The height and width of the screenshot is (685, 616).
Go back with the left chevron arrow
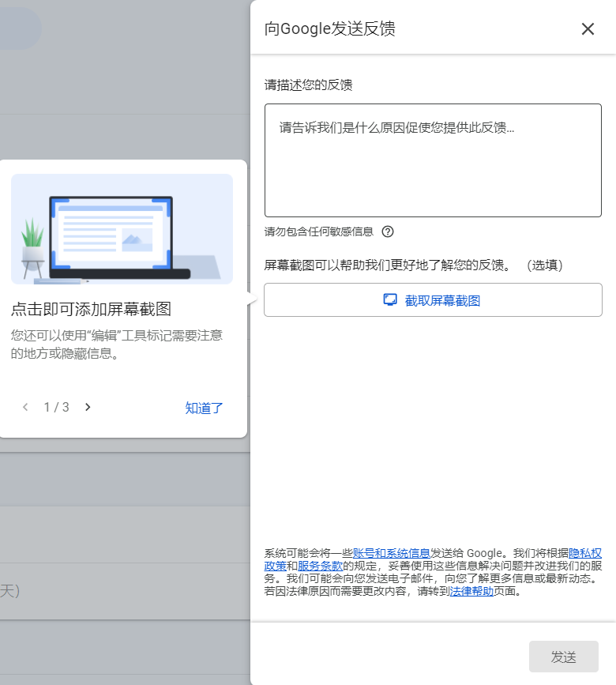pos(25,407)
